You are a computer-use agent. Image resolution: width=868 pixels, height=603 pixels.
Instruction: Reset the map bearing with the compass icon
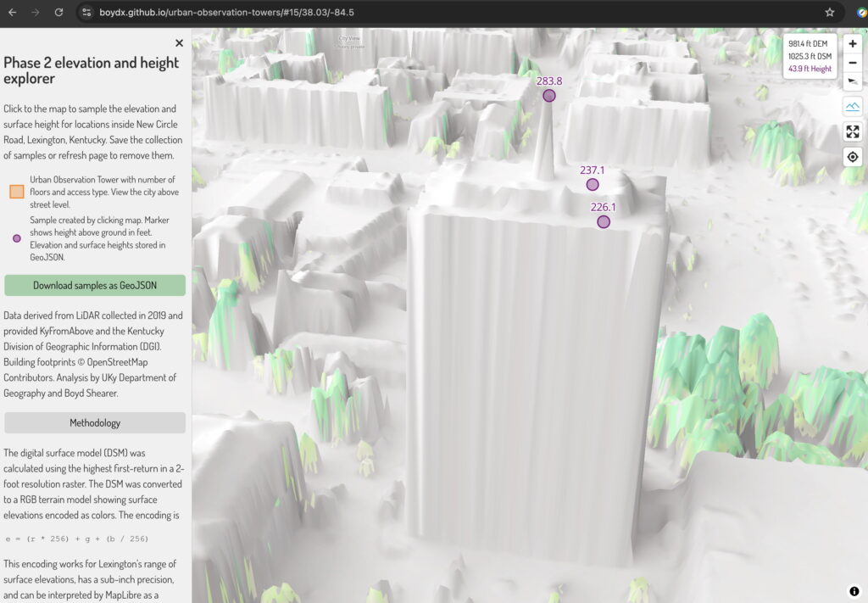(853, 81)
